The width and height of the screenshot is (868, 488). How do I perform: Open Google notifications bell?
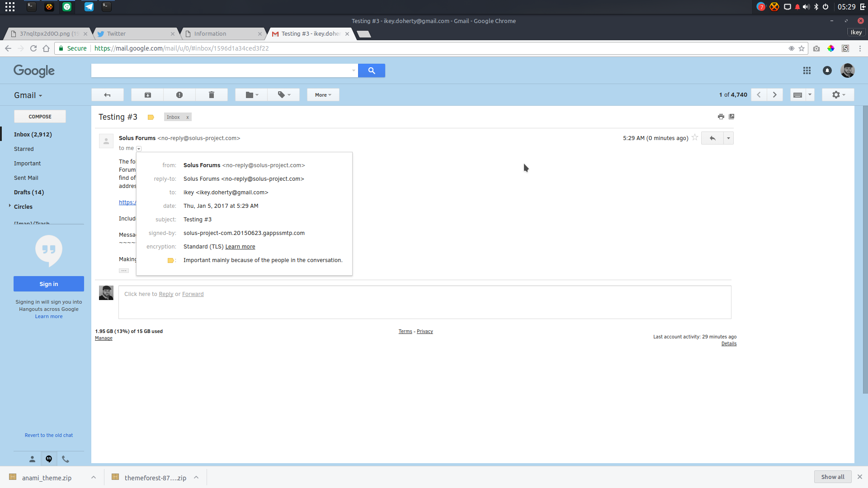(827, 70)
